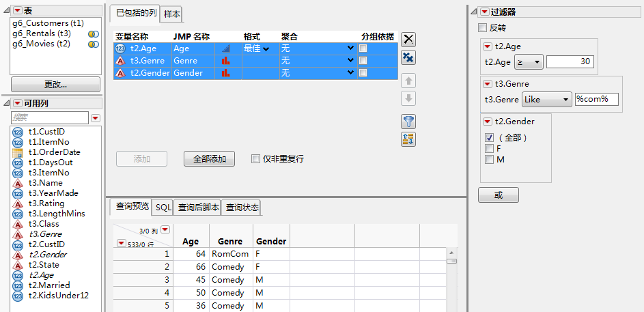644x312 pixels.
Task: Check the F gender checkbox
Action: [489, 148]
